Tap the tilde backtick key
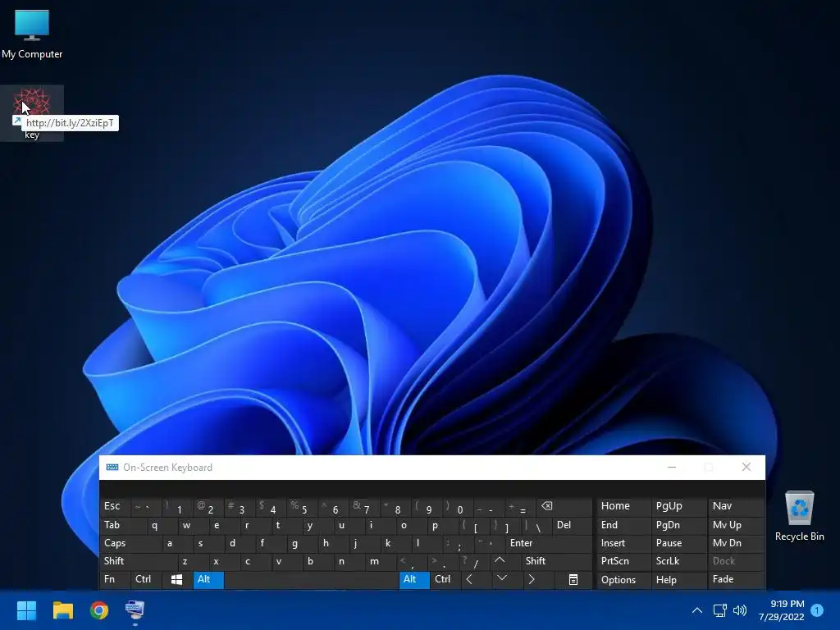Screen dimensions: 840x630 (x=146, y=506)
